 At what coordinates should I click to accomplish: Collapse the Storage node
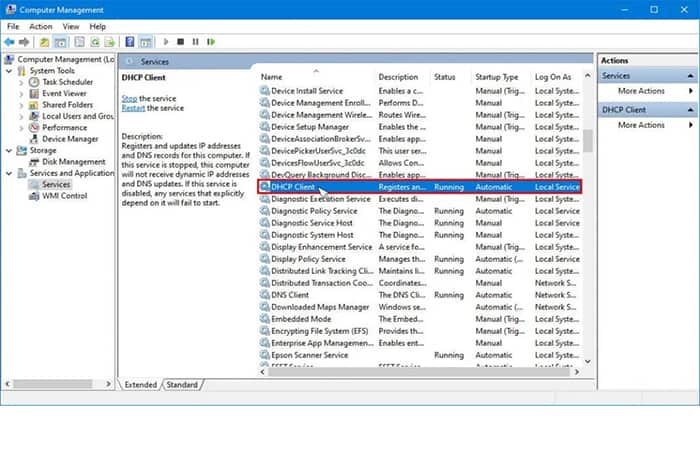click(x=9, y=150)
